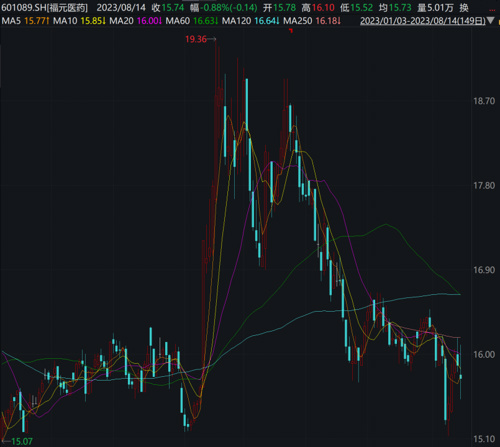Select the MA10 indicator label
The image size is (500, 447).
point(65,21)
